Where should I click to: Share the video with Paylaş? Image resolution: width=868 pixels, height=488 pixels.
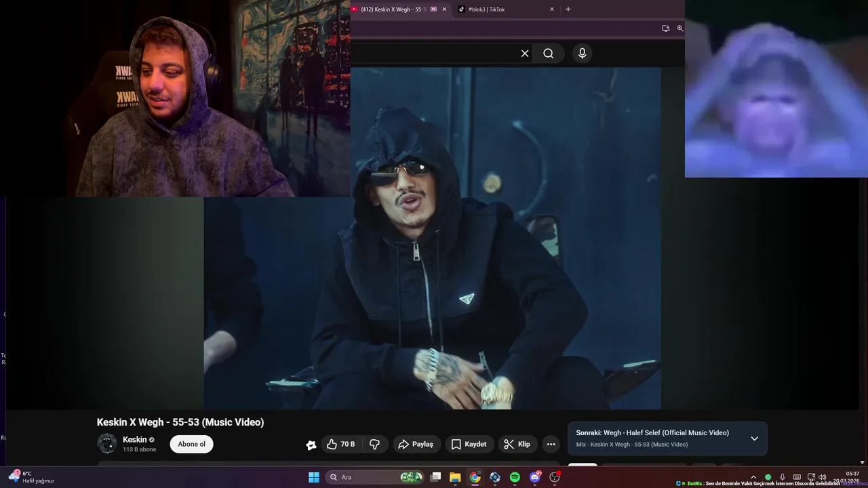(x=416, y=445)
